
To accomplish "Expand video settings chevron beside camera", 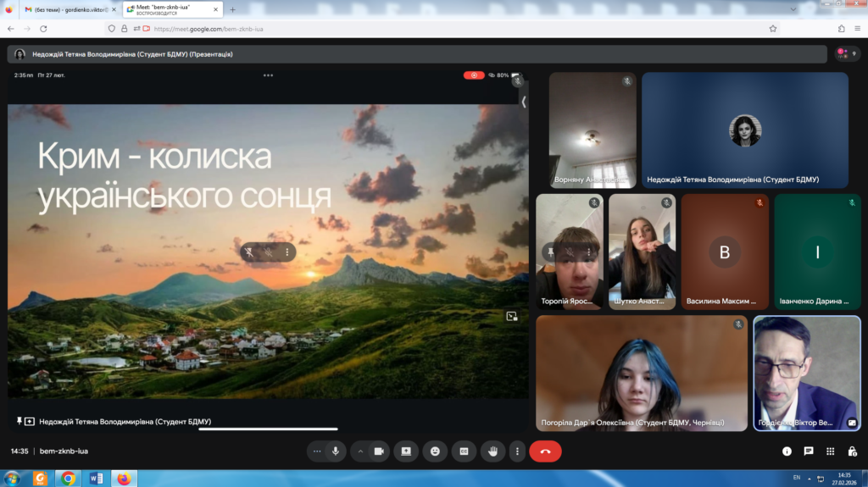I will [x=360, y=451].
